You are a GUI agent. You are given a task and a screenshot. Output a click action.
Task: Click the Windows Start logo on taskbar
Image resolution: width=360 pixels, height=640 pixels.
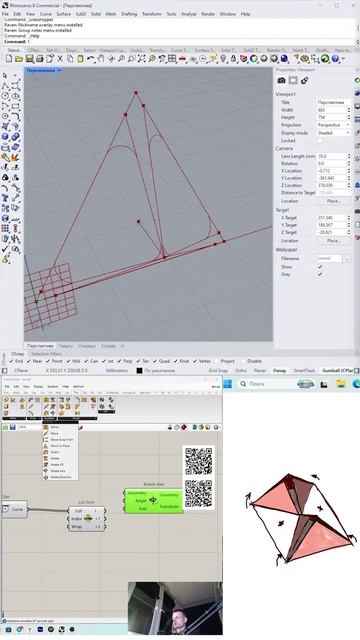[228, 384]
